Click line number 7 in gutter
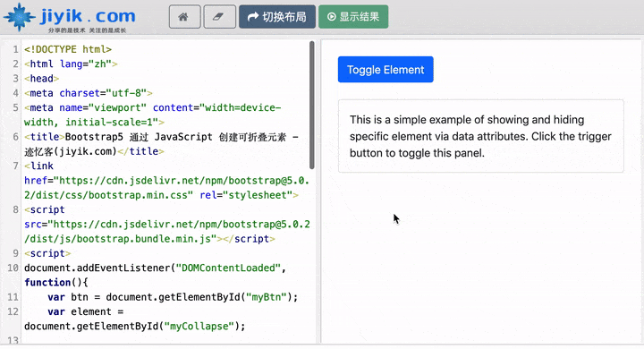Screen dimensions: 644x349 point(15,166)
